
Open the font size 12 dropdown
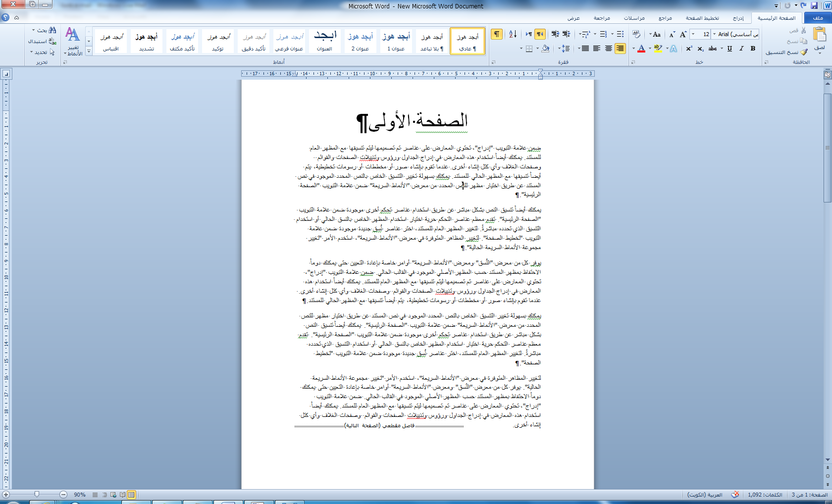pos(693,34)
